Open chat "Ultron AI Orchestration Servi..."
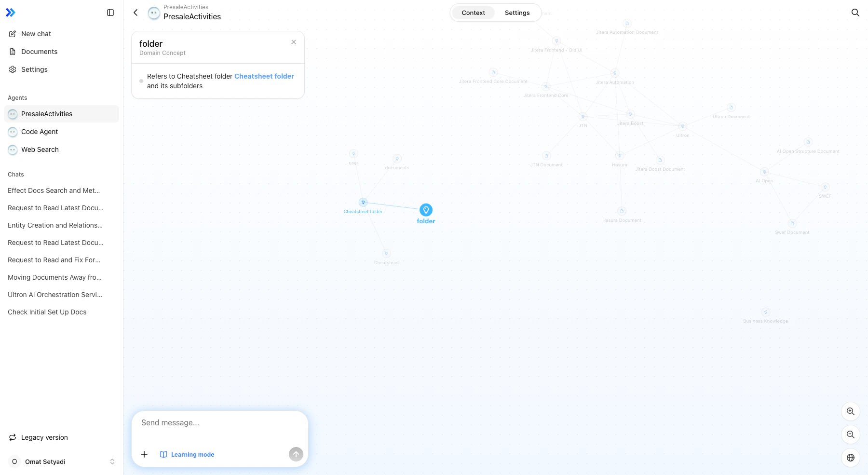Image resolution: width=868 pixels, height=475 pixels. click(x=62, y=295)
